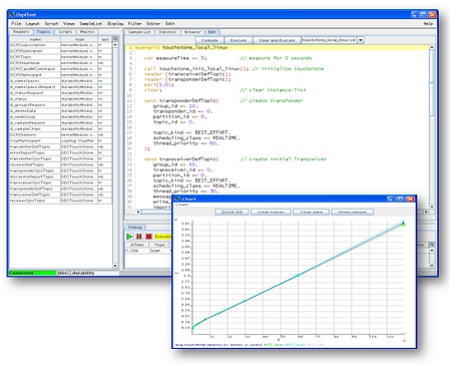Screen dimensions: 451x367
Task: Click the column chooser icon above topics table
Action: pyautogui.click(x=115, y=39)
